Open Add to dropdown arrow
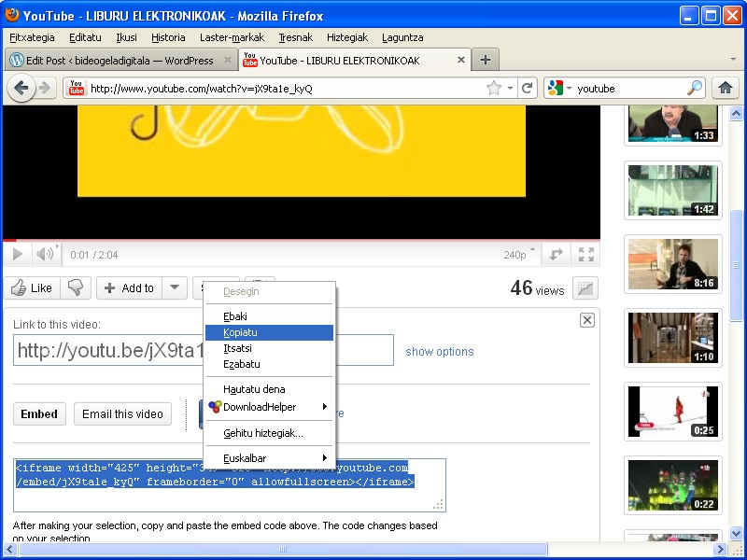The image size is (747, 560). [175, 288]
